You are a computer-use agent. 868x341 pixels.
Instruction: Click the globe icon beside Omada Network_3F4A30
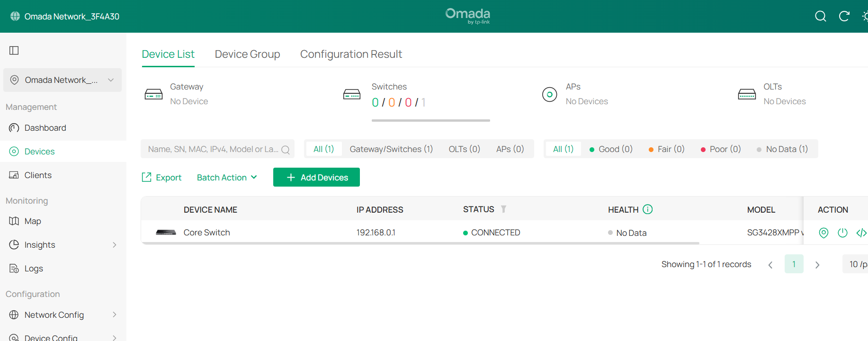[x=15, y=16]
